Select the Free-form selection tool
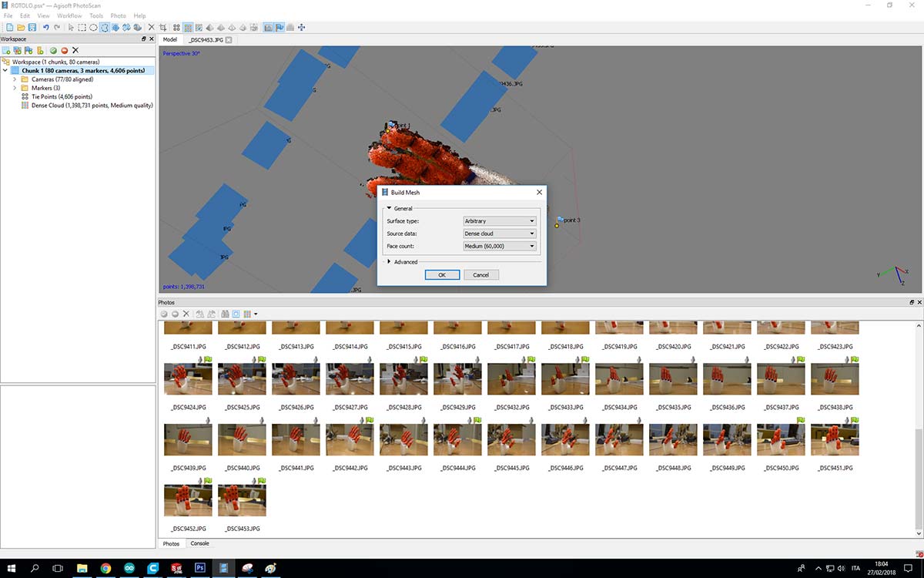This screenshot has height=578, width=924. 104,27
